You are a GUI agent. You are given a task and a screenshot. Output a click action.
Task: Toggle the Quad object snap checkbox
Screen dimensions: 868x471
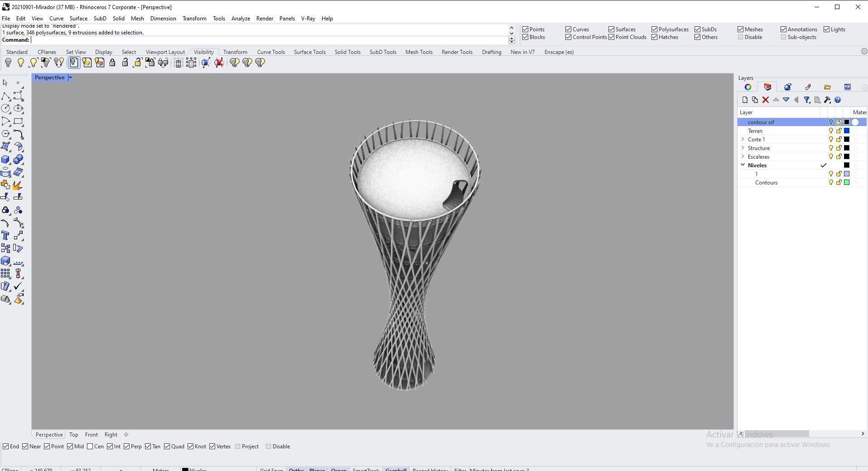(x=167, y=447)
